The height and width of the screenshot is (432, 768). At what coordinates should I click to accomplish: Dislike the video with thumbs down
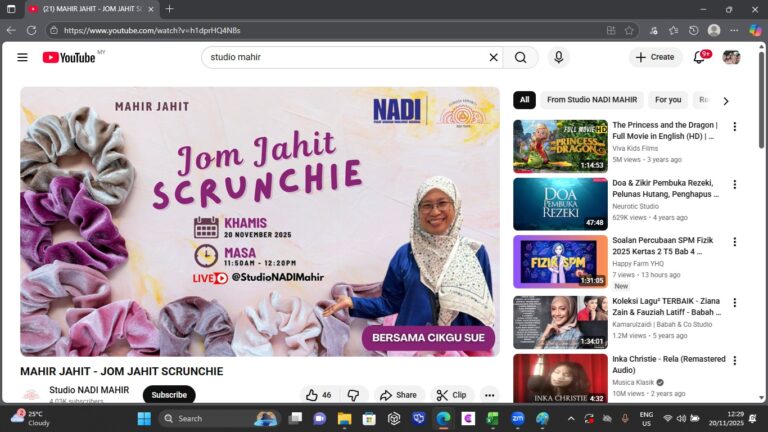coord(353,395)
